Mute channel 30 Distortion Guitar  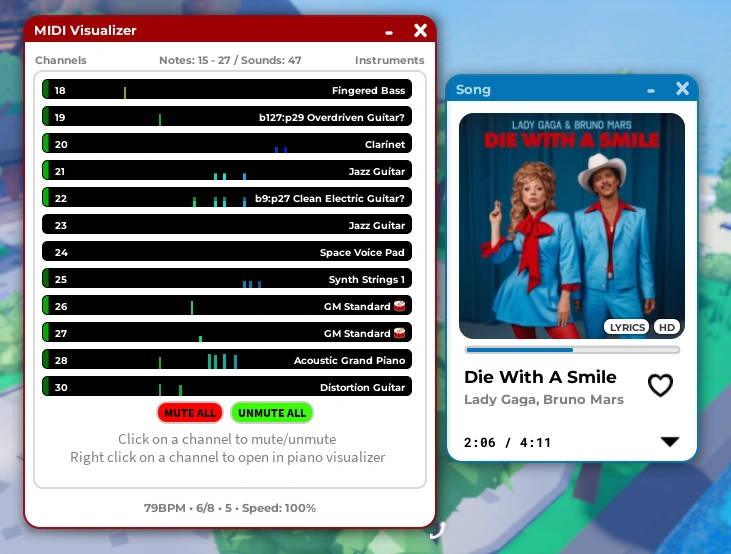227,387
